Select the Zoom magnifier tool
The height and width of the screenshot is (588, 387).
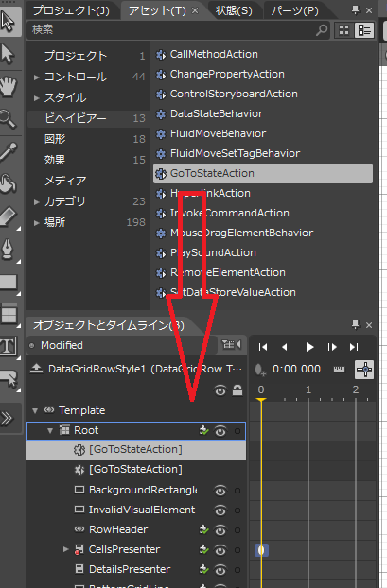pos(8,119)
